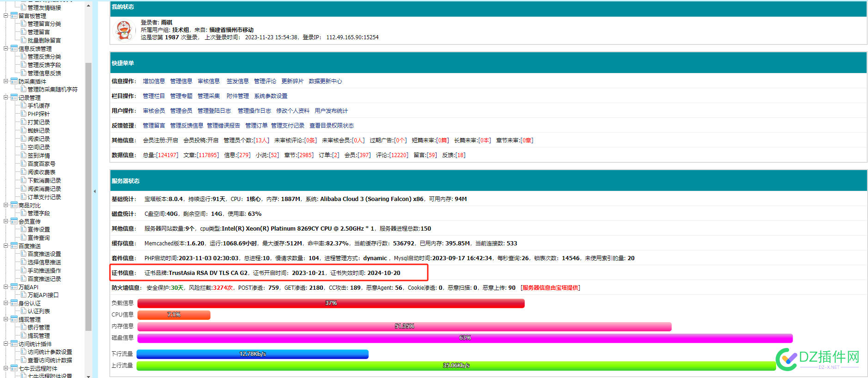Click the 磁盘信息 63% bar
The width and height of the screenshot is (868, 378).
click(x=465, y=338)
